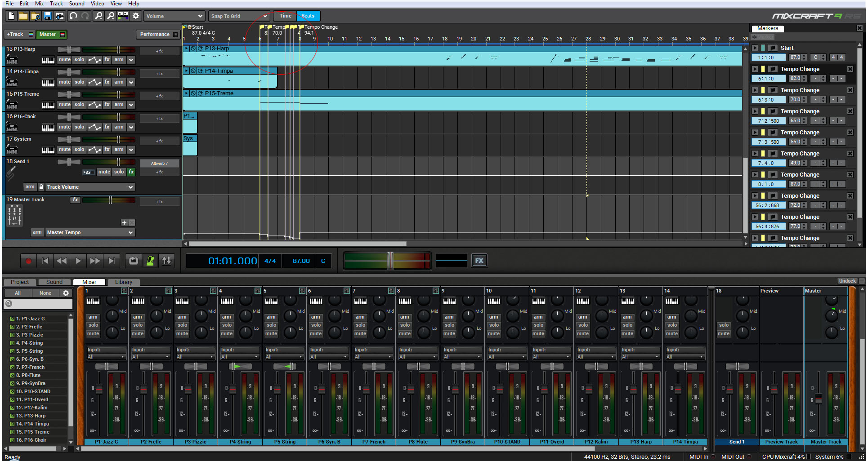Image resolution: width=868 pixels, height=461 pixels.
Task: Toggle the P8-Flute checkbox in list
Action: (12, 375)
